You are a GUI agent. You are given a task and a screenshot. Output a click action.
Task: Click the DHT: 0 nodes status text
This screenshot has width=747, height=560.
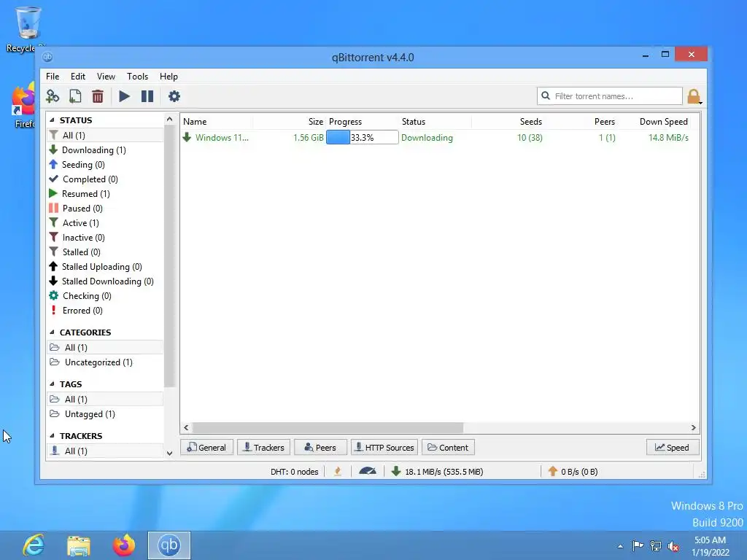coord(295,472)
